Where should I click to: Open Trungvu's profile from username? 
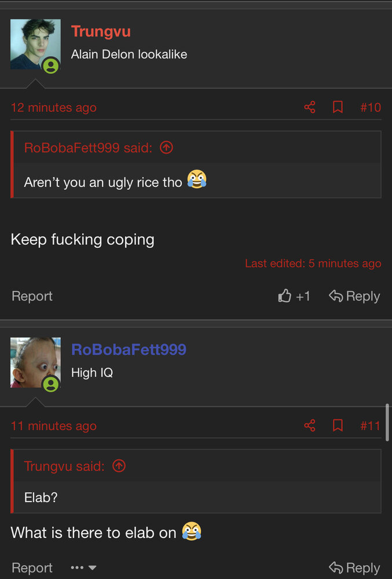tap(101, 31)
